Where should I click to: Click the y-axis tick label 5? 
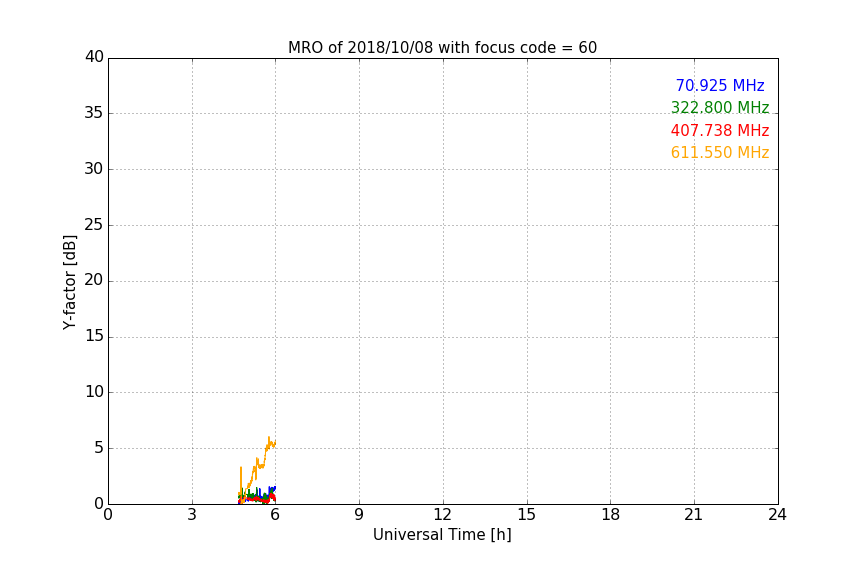point(99,448)
